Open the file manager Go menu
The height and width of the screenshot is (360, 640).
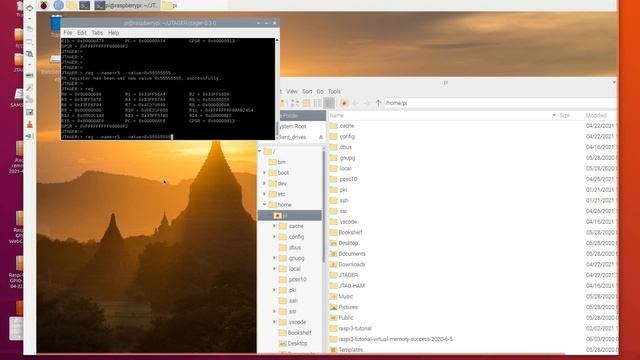click(320, 91)
